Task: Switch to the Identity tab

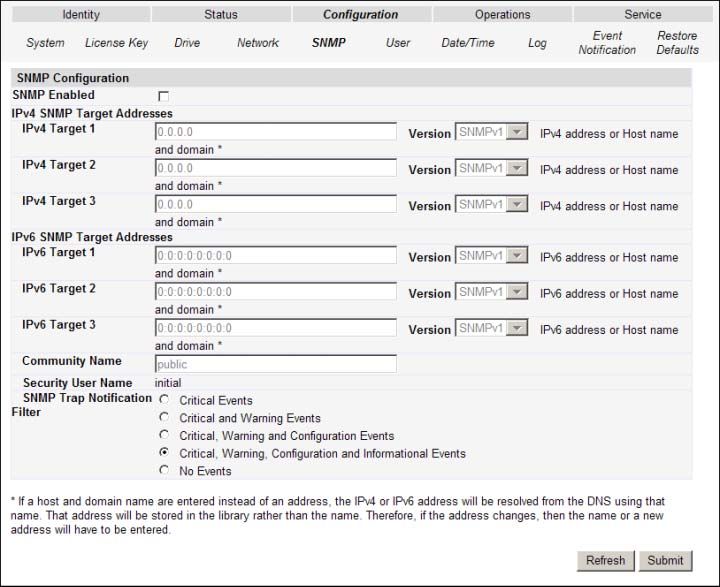Action: (81, 14)
